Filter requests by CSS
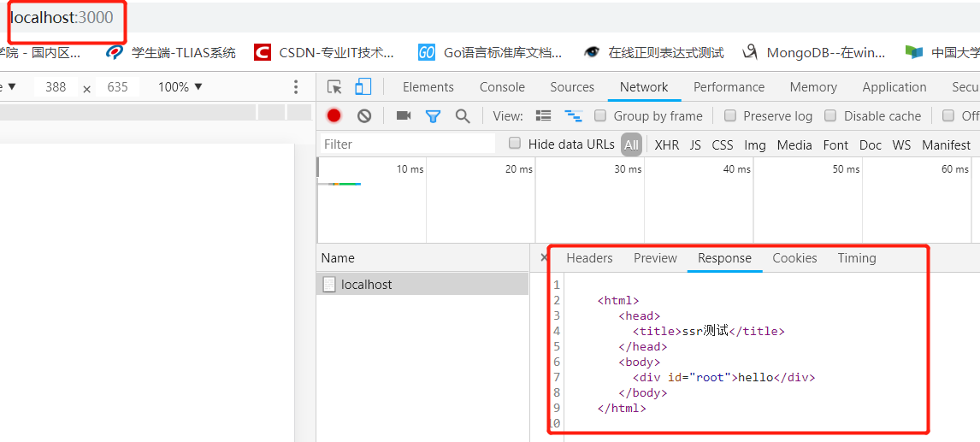The image size is (980, 442). pos(723,145)
